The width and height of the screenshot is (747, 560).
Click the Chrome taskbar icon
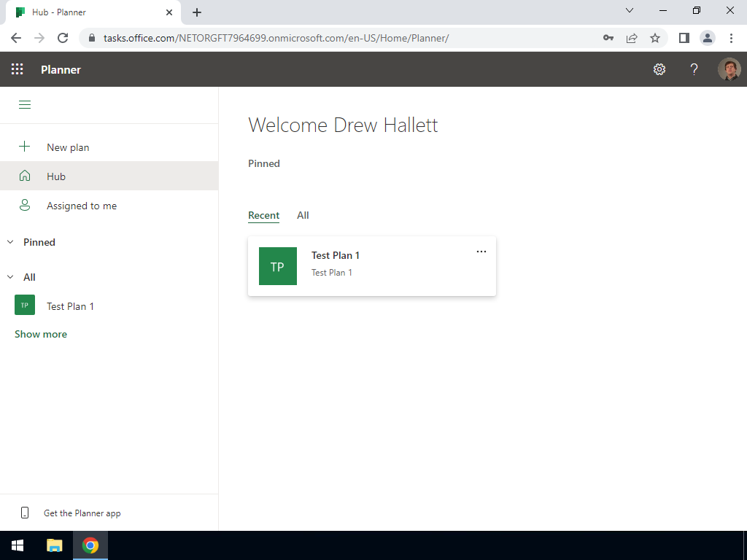tap(90, 545)
